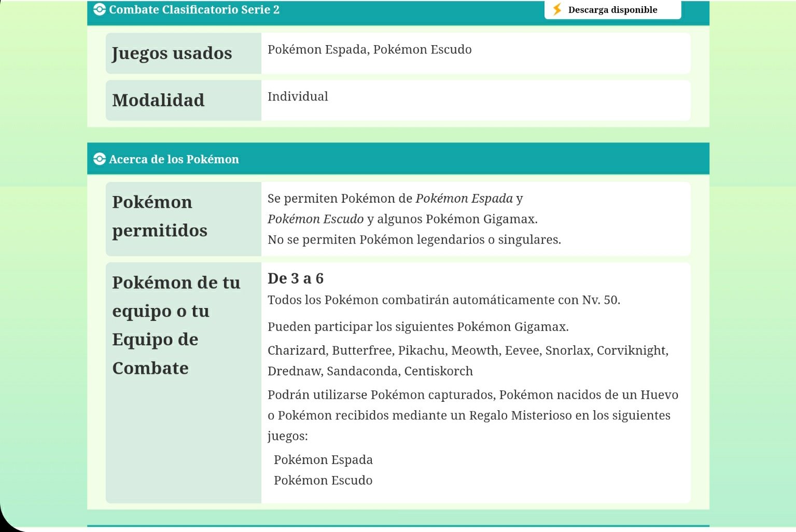Select the Acerca de los Pokémon header text
The image size is (796, 532).
tap(174, 159)
